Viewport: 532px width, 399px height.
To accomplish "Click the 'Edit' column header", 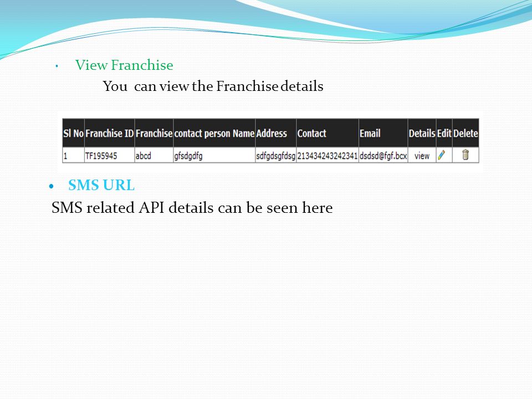I will point(444,134).
